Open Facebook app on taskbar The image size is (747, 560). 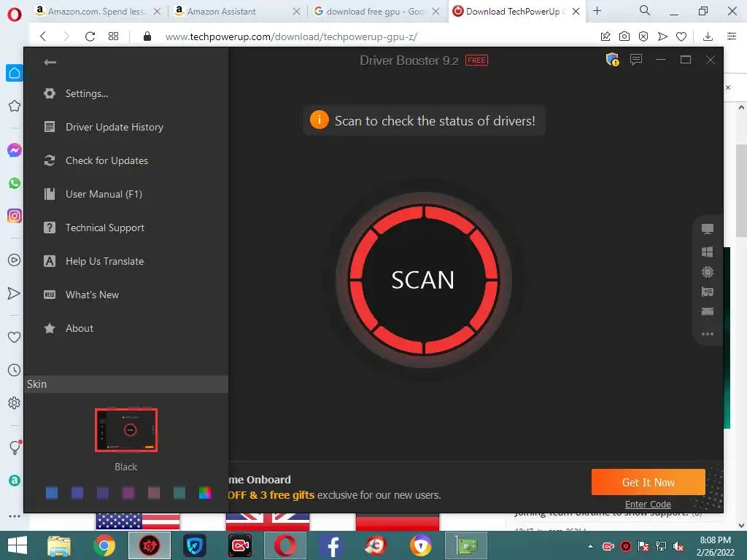click(x=330, y=545)
